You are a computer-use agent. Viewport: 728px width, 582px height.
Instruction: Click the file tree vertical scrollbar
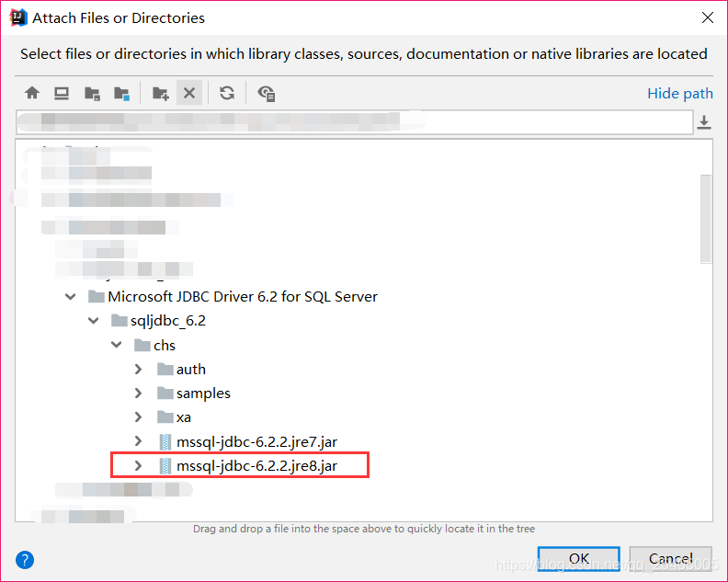click(x=706, y=219)
